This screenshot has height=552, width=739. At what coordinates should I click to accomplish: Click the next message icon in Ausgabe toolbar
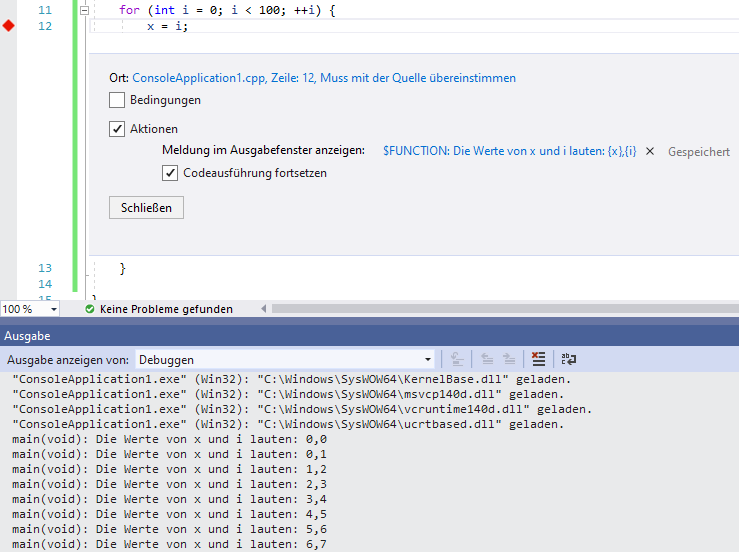click(509, 359)
